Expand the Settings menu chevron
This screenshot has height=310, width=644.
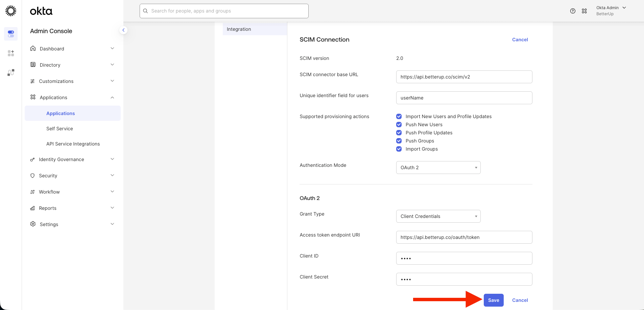[112, 224]
